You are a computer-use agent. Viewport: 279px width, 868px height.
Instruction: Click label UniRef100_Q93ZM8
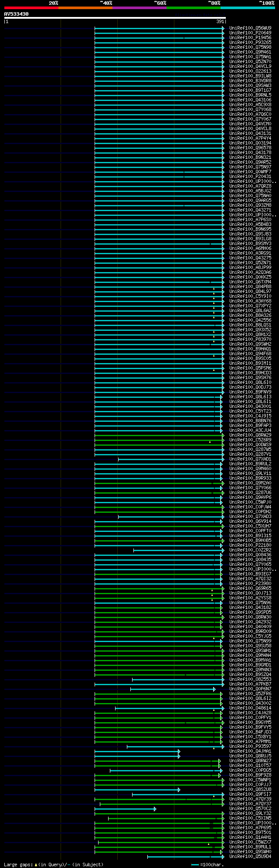(x=250, y=205)
